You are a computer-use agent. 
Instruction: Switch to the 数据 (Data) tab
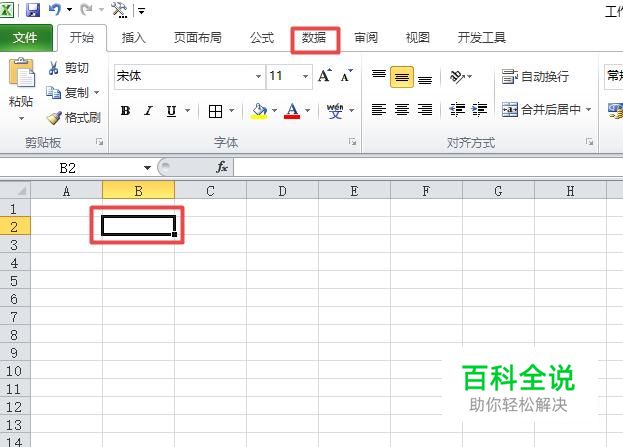tap(314, 38)
